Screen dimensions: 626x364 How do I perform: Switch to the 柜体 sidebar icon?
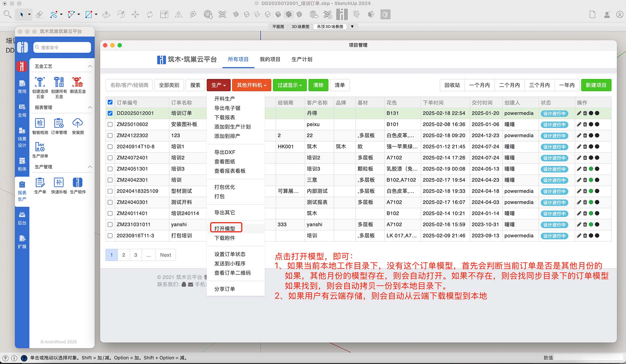(x=22, y=166)
